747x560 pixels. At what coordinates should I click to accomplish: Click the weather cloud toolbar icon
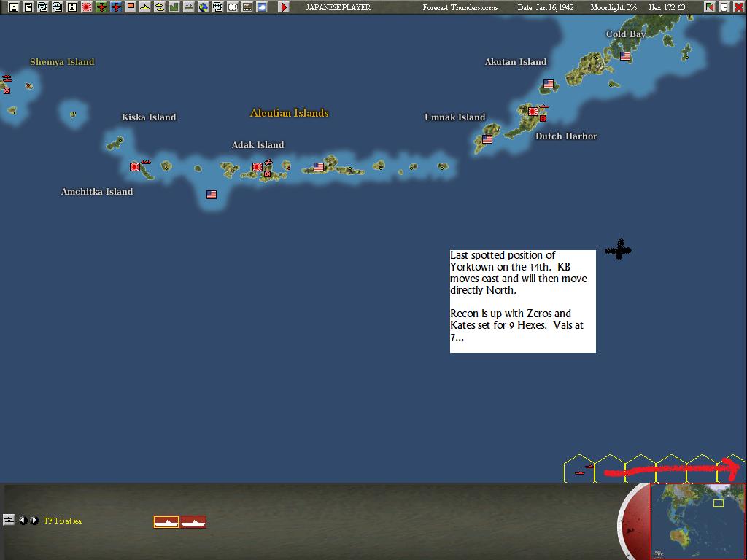pos(262,7)
